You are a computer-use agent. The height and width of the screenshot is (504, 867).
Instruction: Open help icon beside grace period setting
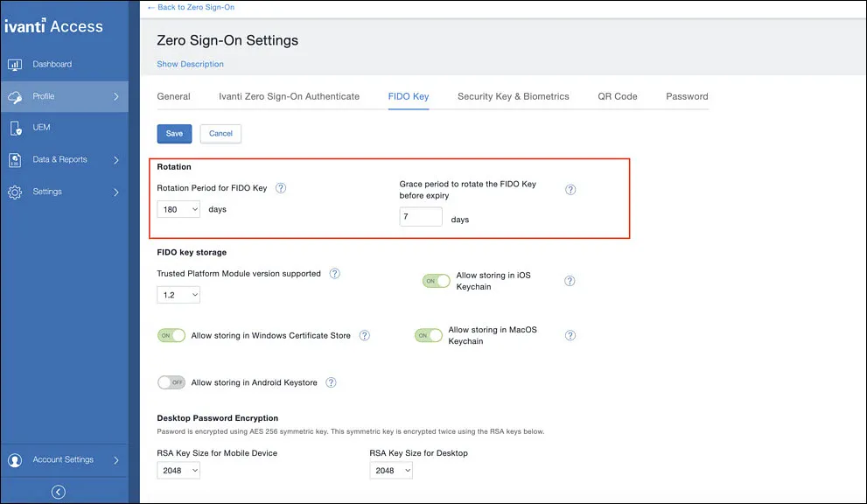(570, 190)
